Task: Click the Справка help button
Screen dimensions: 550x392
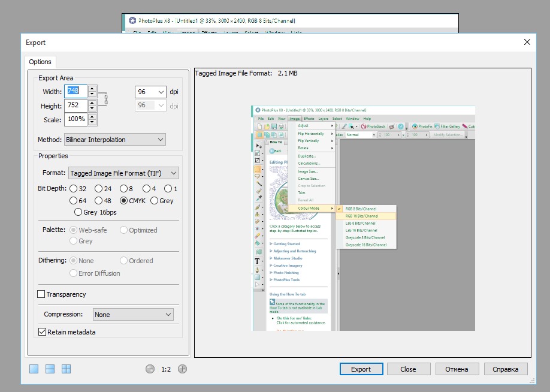Action: click(506, 369)
